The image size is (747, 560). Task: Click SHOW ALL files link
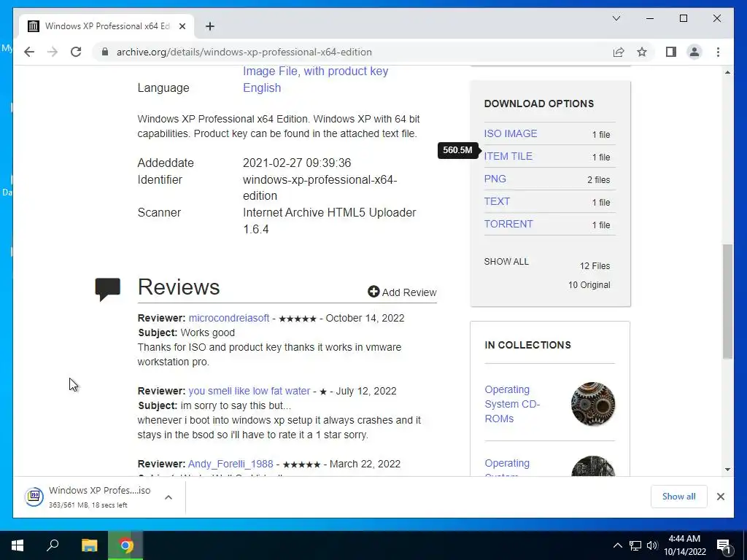pyautogui.click(x=506, y=262)
